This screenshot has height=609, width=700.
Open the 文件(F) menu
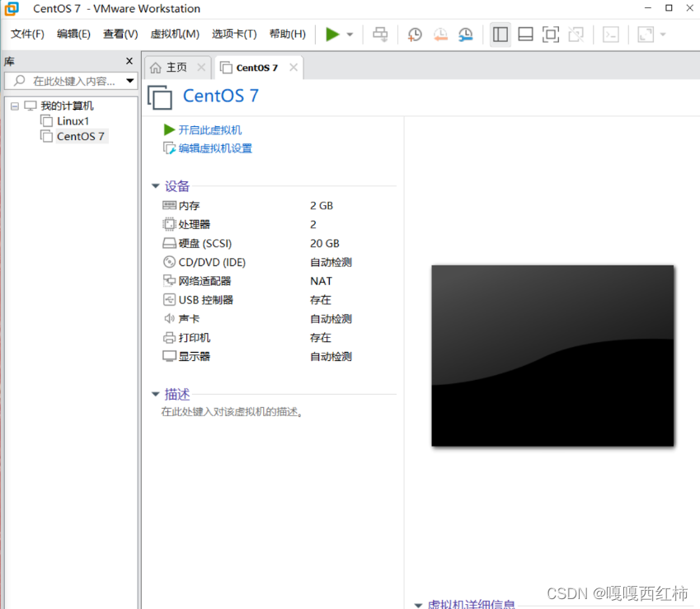click(27, 34)
